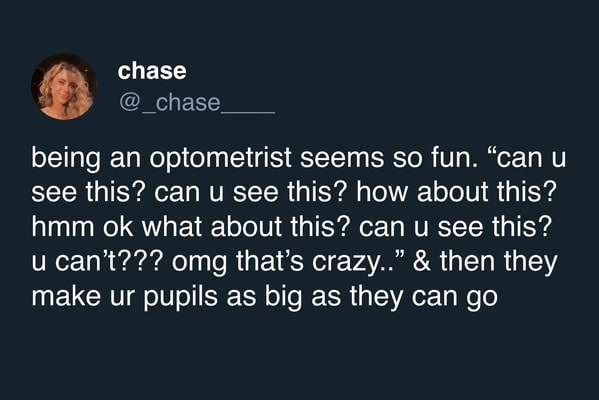Image resolution: width=599 pixels, height=400 pixels.
Task: Click the words "then they" ending fourth line
Action: click(499, 262)
